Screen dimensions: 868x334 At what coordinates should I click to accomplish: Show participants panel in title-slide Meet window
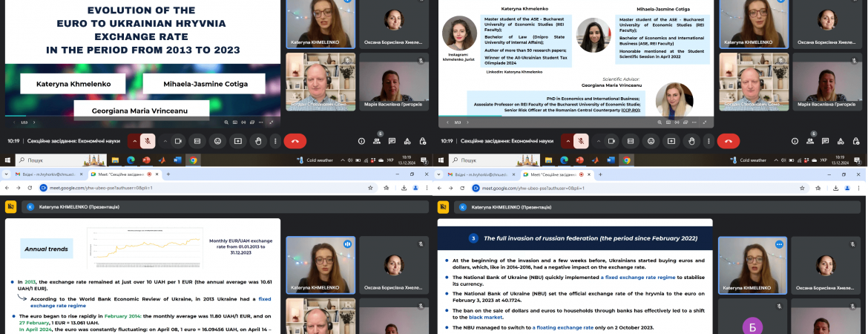click(x=376, y=141)
